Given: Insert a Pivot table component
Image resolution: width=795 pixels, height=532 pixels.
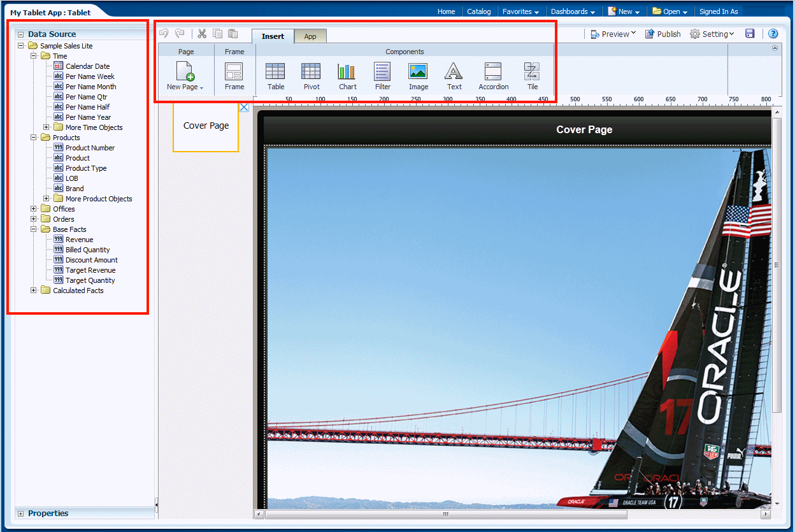Looking at the screenshot, I should coord(311,76).
